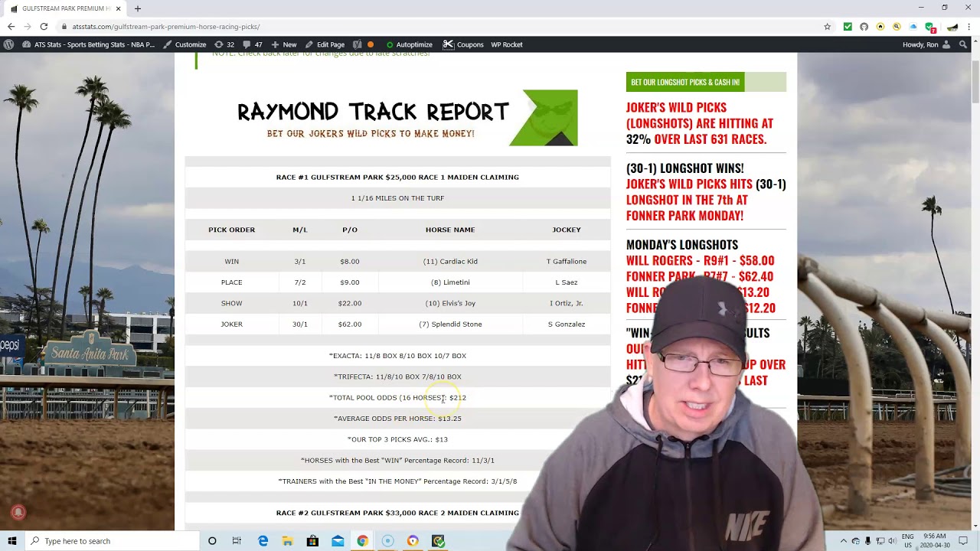Show hidden system tray icons
Screen dimensions: 980x551
click(843, 541)
